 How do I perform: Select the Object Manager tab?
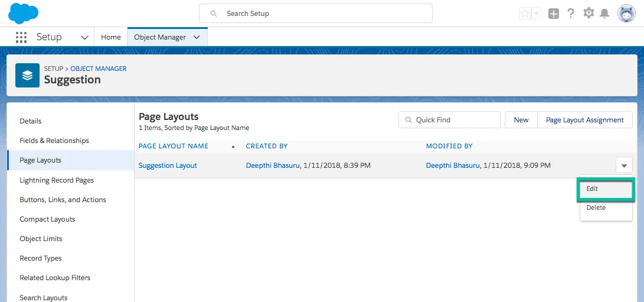tap(160, 37)
